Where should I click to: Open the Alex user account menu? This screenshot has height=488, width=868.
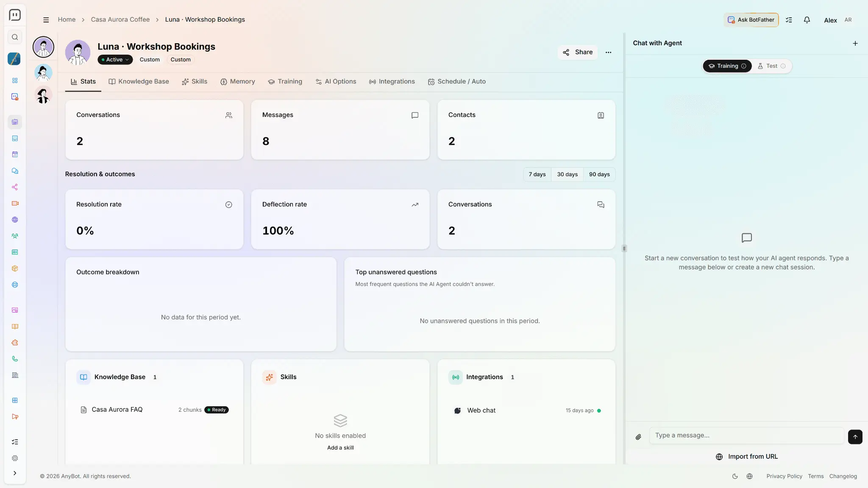coord(837,20)
